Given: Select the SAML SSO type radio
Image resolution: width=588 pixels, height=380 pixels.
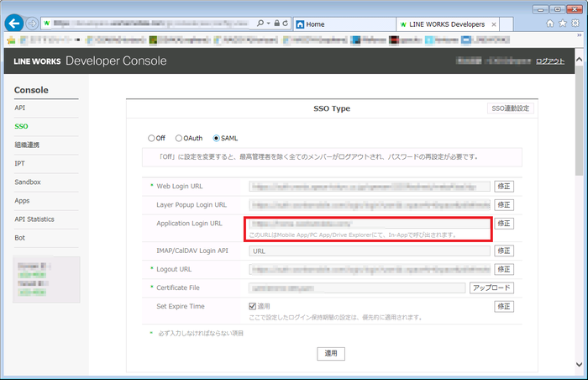Looking at the screenshot, I should [x=217, y=138].
